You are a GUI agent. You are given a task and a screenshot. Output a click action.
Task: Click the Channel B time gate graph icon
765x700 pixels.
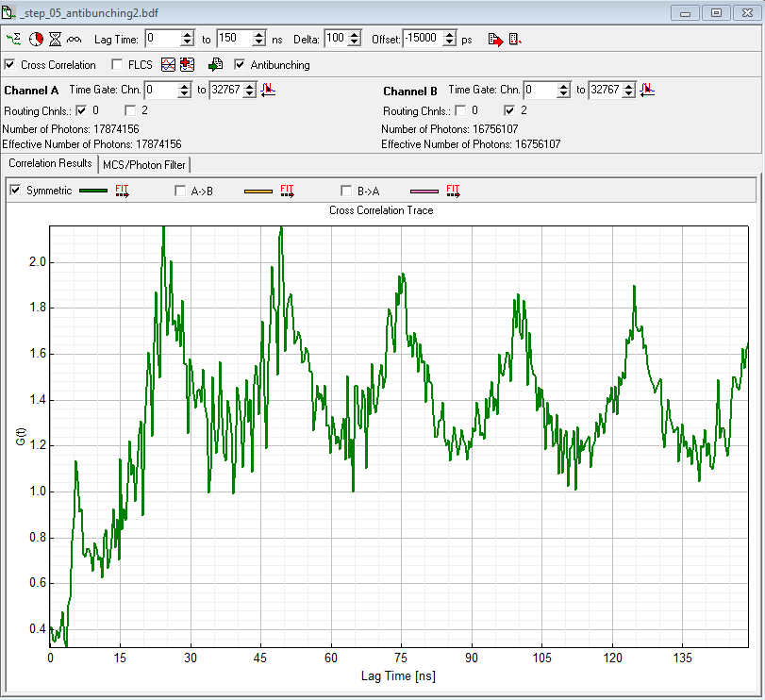[647, 90]
